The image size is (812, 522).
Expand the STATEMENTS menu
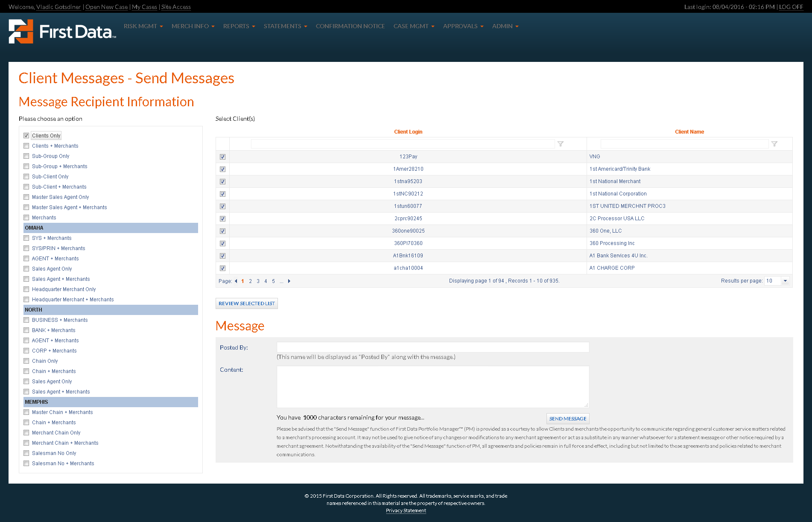pyautogui.click(x=285, y=26)
